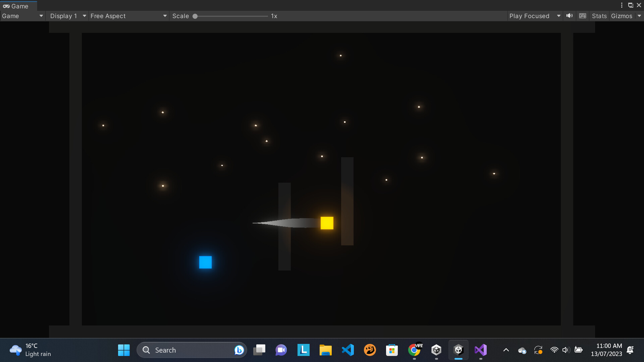The image size is (644, 362).
Task: Open the Display 1 dropdown
Action: click(67, 16)
